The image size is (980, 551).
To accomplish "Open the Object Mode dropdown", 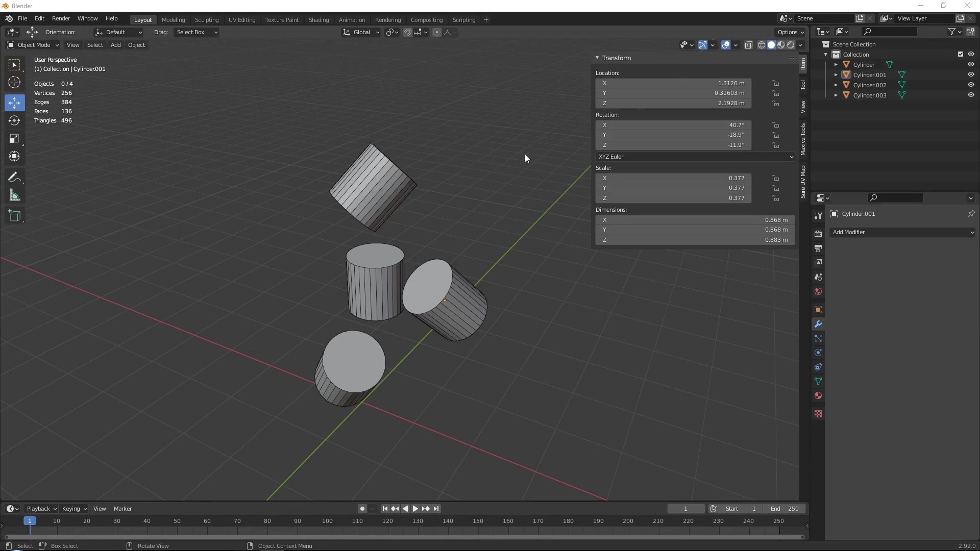I will [x=33, y=45].
